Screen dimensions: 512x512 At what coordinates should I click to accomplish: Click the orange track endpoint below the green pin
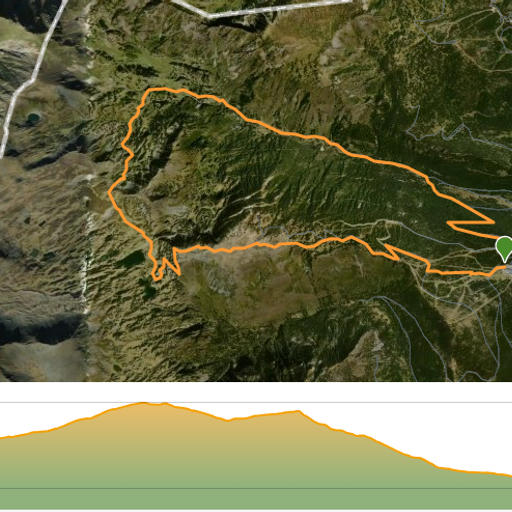[503, 267]
